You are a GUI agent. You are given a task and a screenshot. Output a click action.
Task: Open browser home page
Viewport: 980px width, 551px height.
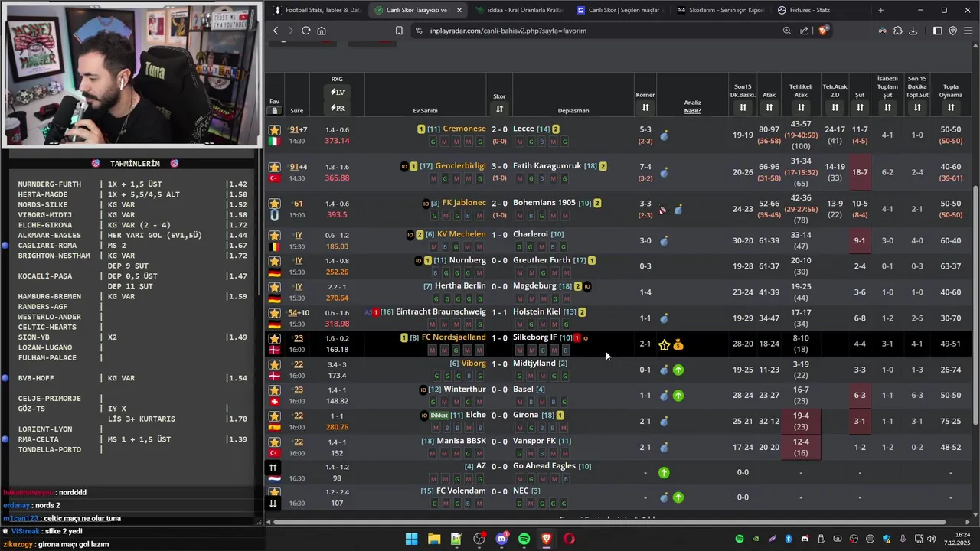[322, 31]
